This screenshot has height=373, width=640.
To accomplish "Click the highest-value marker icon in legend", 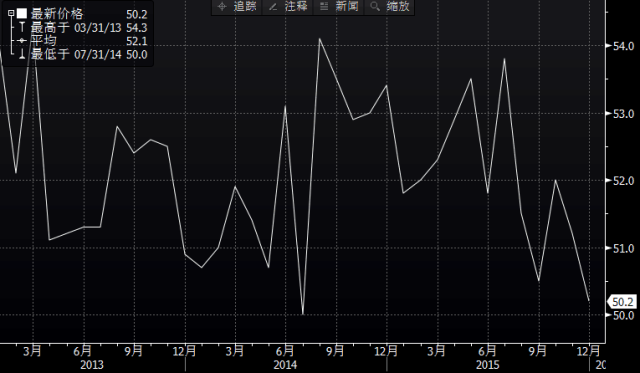I will (22, 28).
